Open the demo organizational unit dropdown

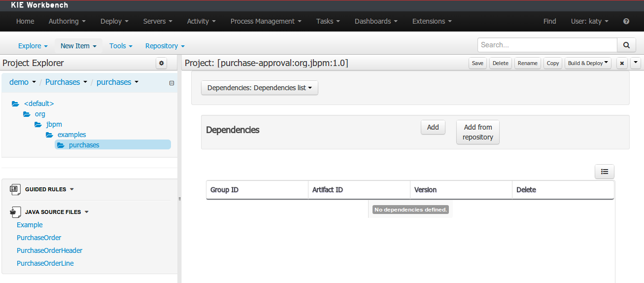[23, 82]
